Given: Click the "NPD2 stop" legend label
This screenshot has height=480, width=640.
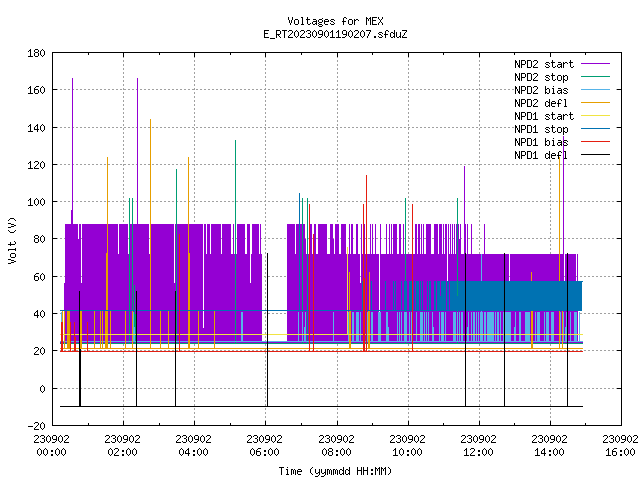Looking at the screenshot, I should (x=541, y=77).
